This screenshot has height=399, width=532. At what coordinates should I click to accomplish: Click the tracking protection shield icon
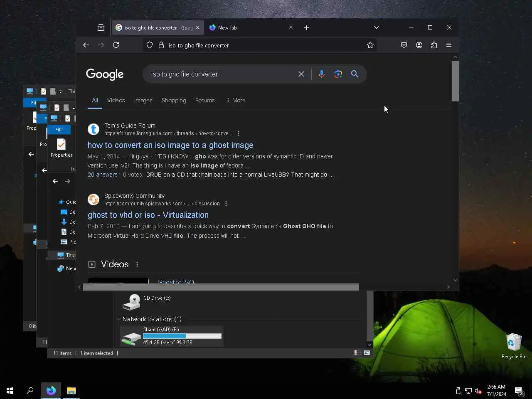pos(150,45)
